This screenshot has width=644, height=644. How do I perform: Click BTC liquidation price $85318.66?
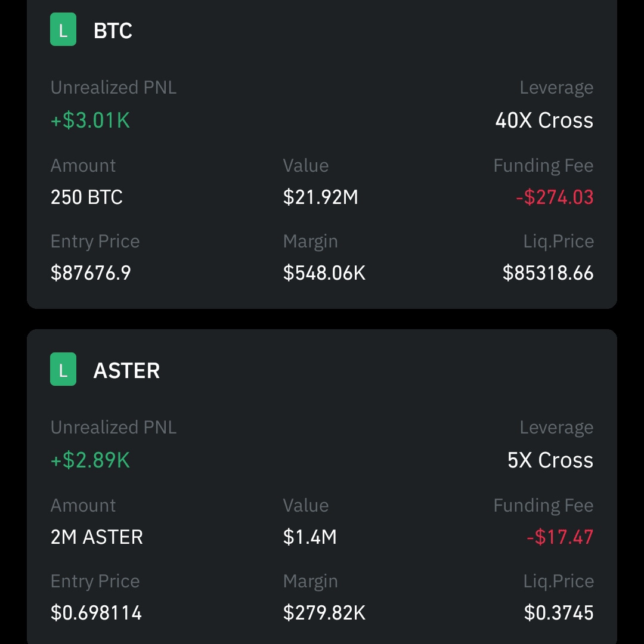[x=549, y=273]
